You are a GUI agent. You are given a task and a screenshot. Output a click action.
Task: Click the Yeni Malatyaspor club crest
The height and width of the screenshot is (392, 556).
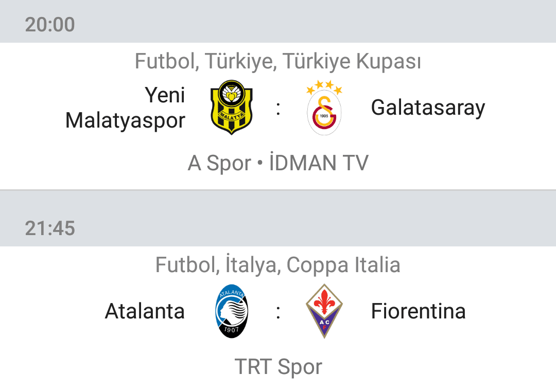pyautogui.click(x=232, y=108)
